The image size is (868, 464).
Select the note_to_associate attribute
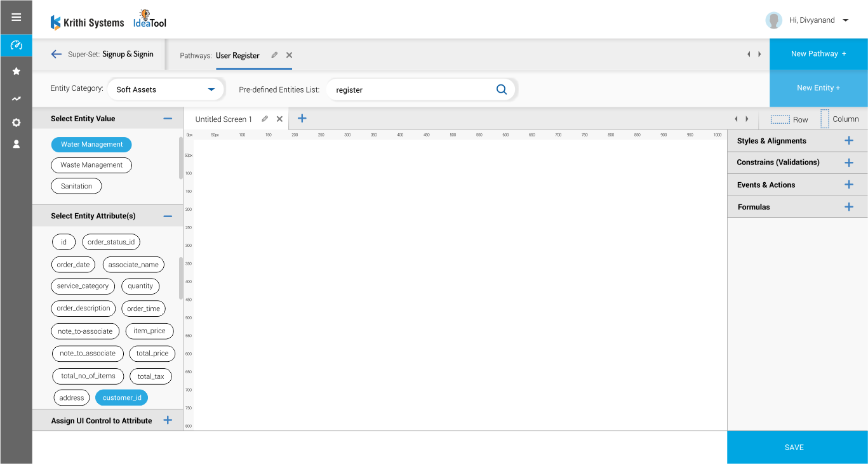pos(88,354)
